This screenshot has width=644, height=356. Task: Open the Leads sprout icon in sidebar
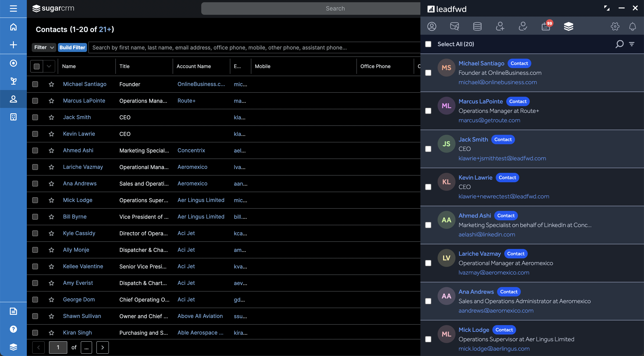point(13,81)
